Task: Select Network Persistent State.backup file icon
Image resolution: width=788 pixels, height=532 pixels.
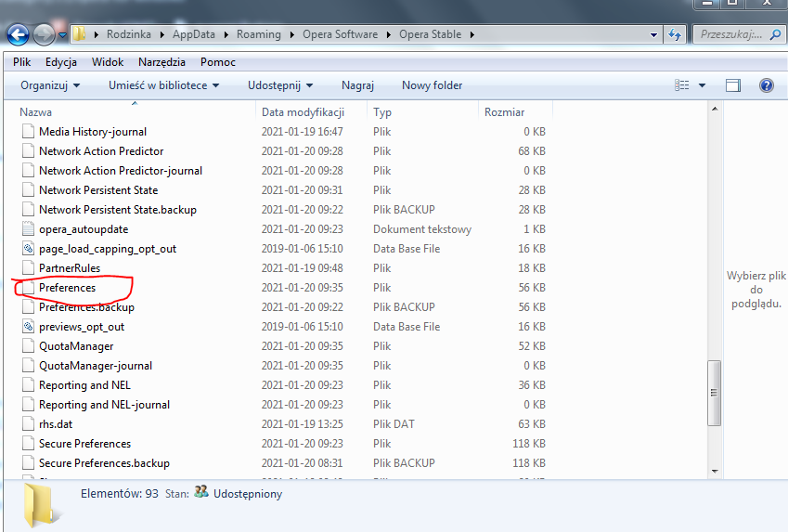Action: click(28, 209)
